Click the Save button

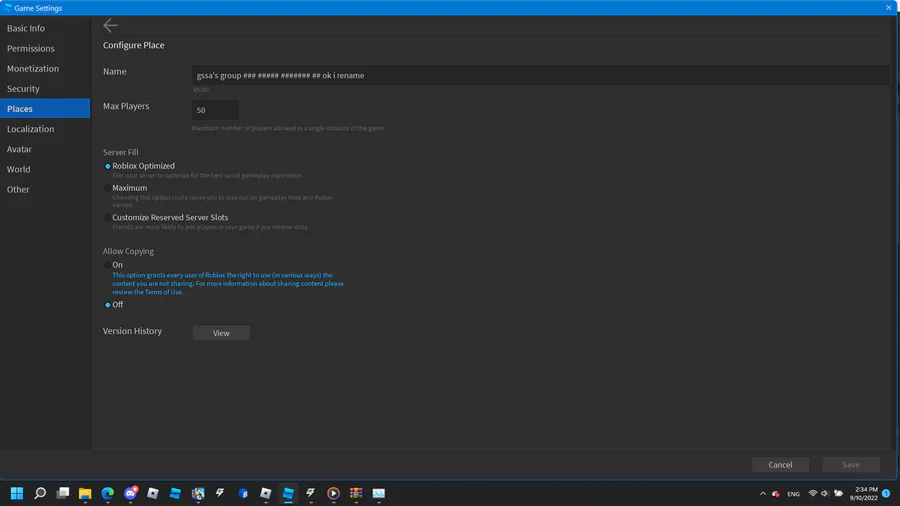851,465
